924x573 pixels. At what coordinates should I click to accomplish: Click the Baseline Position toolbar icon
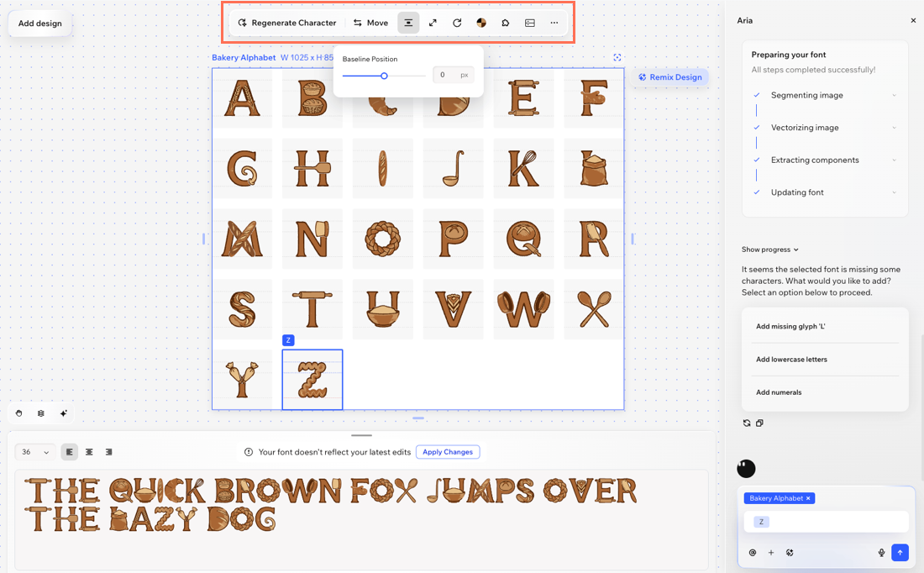[407, 23]
